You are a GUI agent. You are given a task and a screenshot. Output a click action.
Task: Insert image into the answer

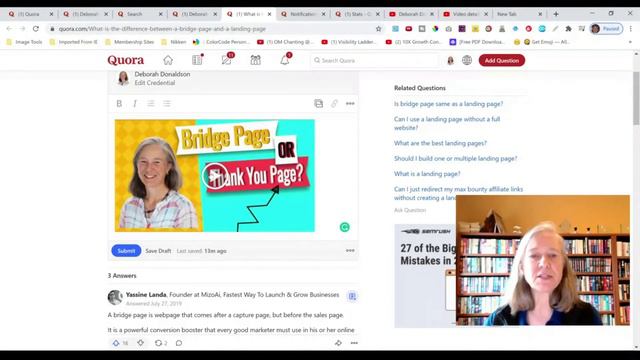319,104
